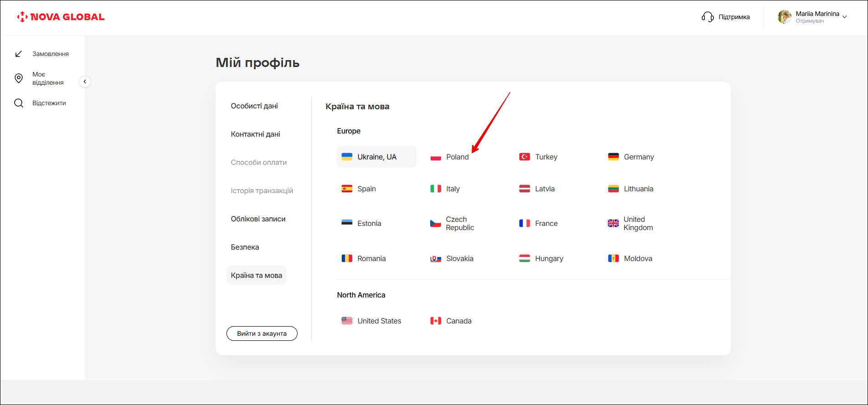Viewport: 868px width, 405px height.
Task: Open orders via the arrow icon
Action: point(19,54)
